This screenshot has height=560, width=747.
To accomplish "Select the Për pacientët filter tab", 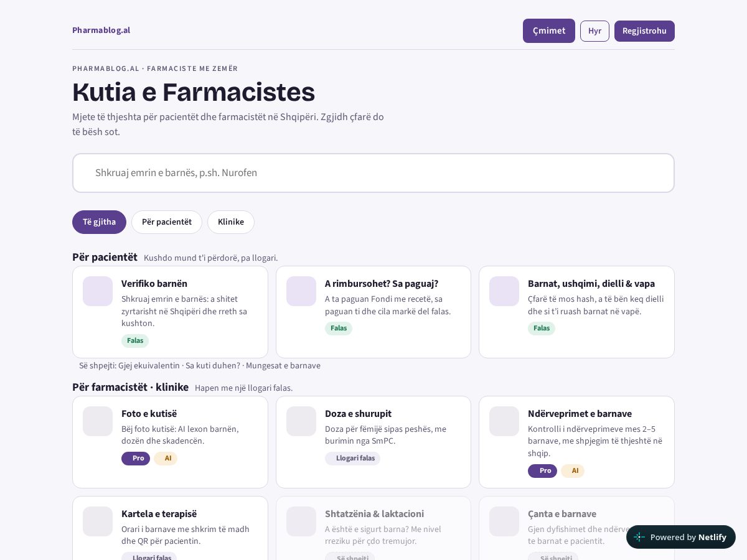I will [167, 222].
